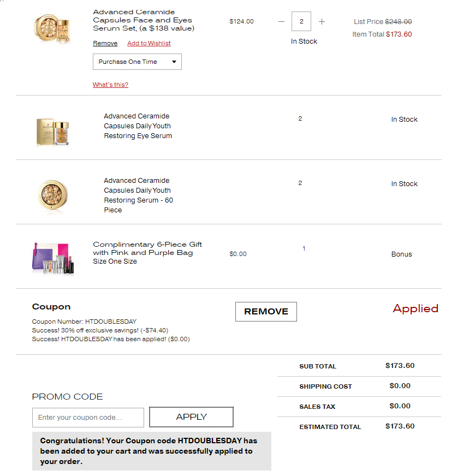Remove the applied HTDOUBLESDAY coupon
Screen dimensions: 463x476
(x=266, y=312)
